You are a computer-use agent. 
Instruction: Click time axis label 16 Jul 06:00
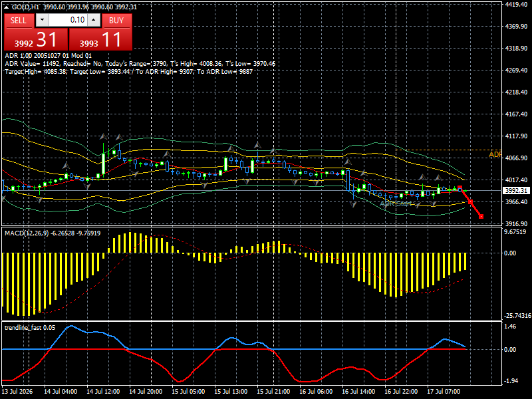click(316, 392)
